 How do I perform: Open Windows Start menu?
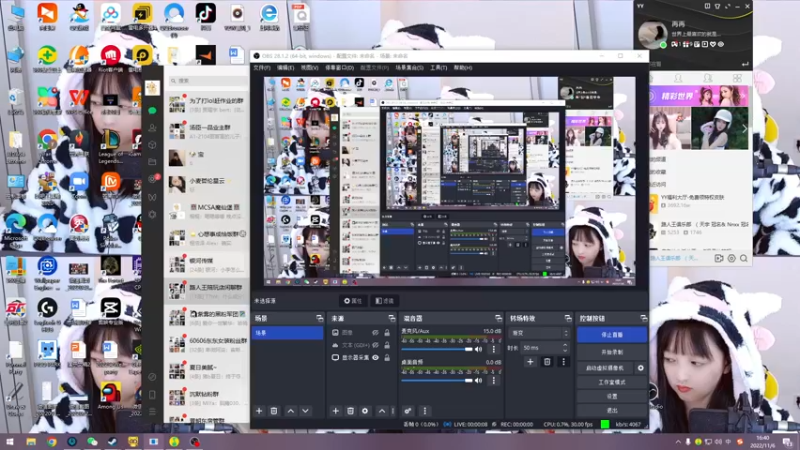(10, 442)
